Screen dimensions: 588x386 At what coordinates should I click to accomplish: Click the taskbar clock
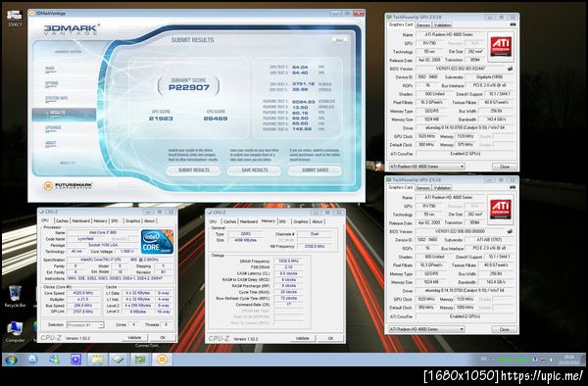tap(569, 360)
